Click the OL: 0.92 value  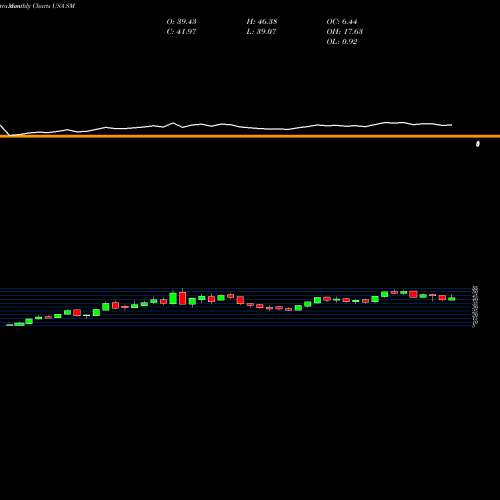(x=342, y=42)
